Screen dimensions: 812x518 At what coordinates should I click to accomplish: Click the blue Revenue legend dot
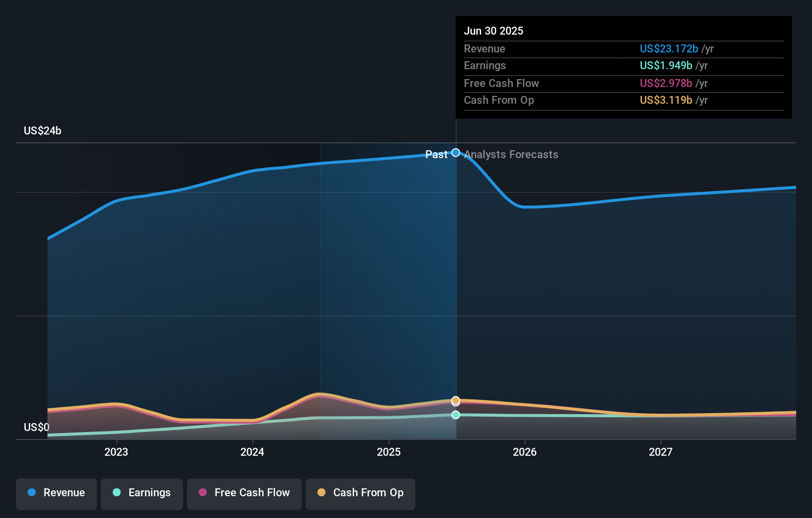coord(32,492)
